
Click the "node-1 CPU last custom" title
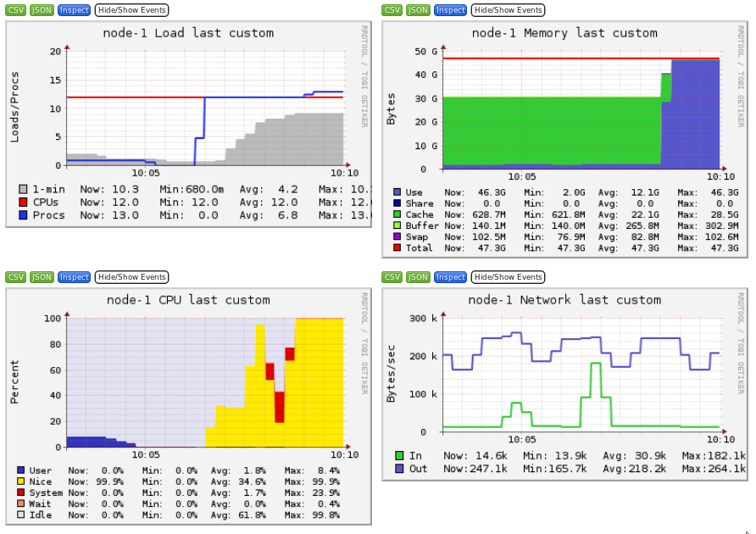pyautogui.click(x=188, y=299)
